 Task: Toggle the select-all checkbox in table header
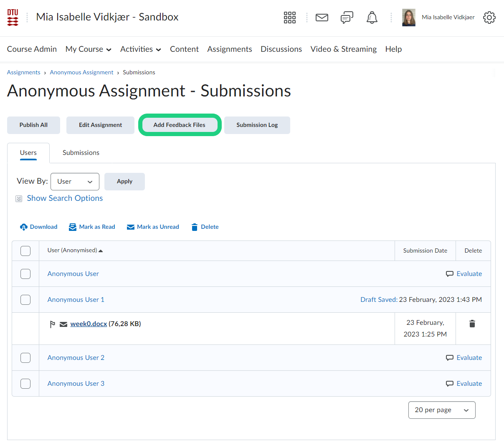tap(25, 251)
